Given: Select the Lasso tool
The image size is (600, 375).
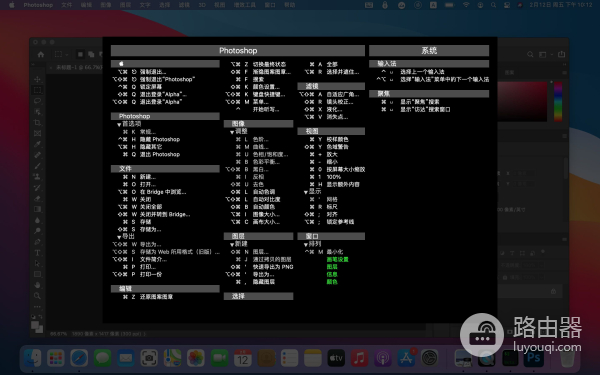Looking at the screenshot, I should (x=38, y=101).
